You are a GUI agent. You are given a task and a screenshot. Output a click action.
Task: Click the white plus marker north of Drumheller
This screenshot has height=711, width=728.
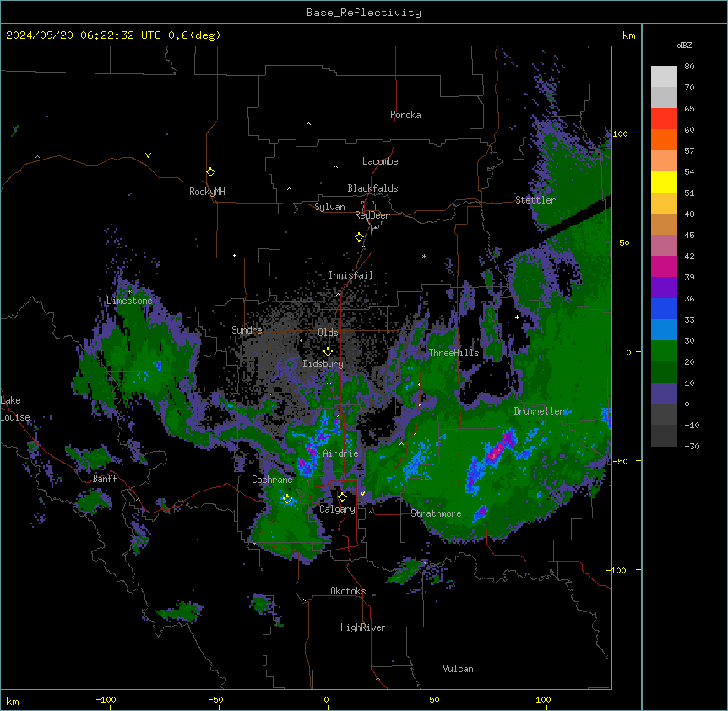(517, 317)
